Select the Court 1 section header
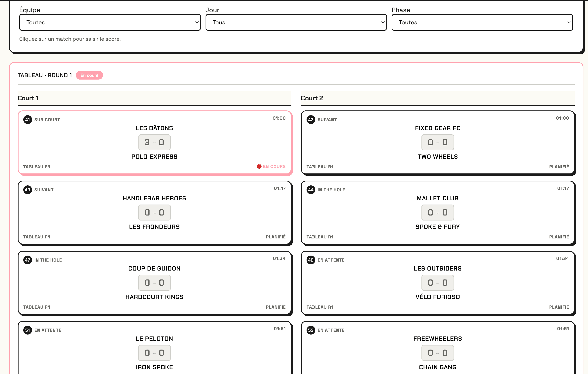This screenshot has width=588, height=374. pos(28,98)
